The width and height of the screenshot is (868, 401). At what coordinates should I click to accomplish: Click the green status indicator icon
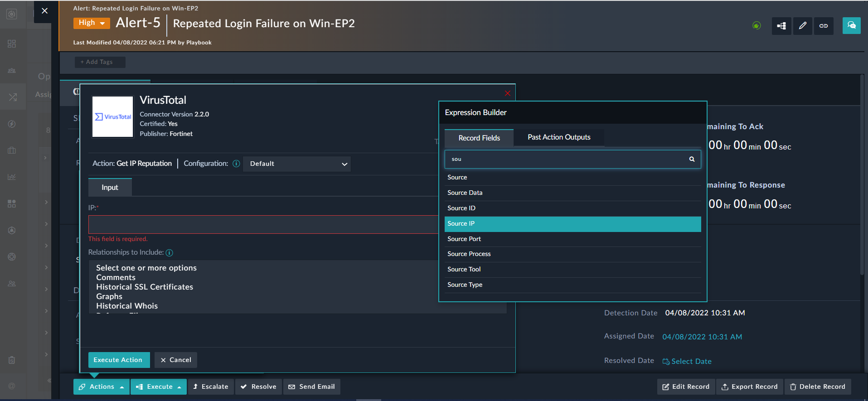click(x=756, y=26)
